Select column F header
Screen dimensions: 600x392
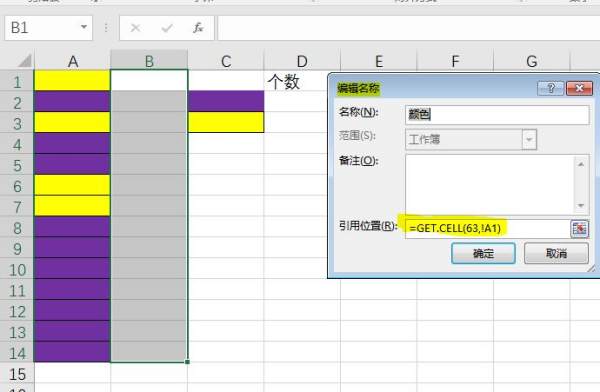(455, 61)
